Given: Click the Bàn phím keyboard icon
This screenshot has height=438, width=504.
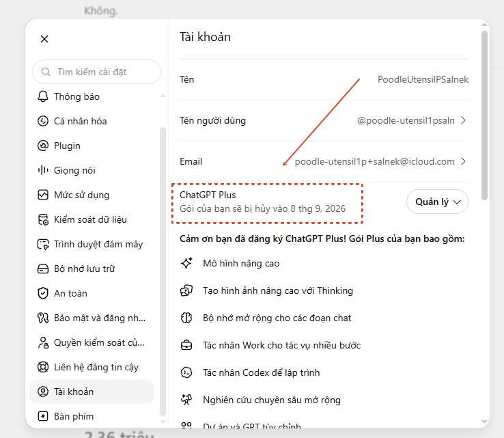Looking at the screenshot, I should tap(43, 416).
